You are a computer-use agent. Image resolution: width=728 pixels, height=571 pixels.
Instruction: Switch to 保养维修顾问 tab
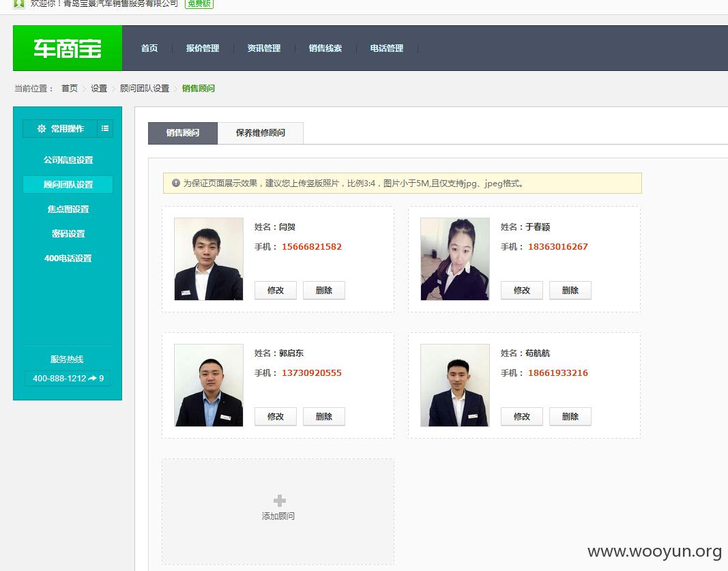click(261, 133)
